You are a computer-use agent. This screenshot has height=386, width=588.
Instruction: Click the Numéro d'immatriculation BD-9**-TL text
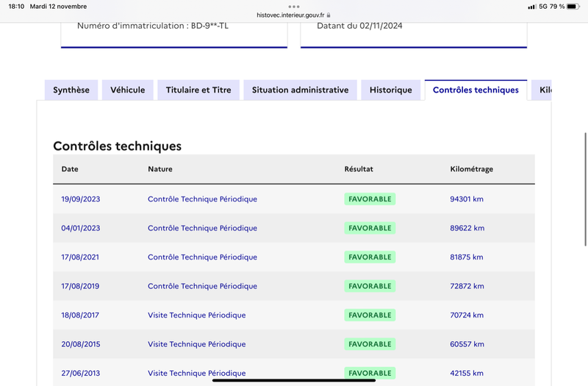[x=153, y=26]
